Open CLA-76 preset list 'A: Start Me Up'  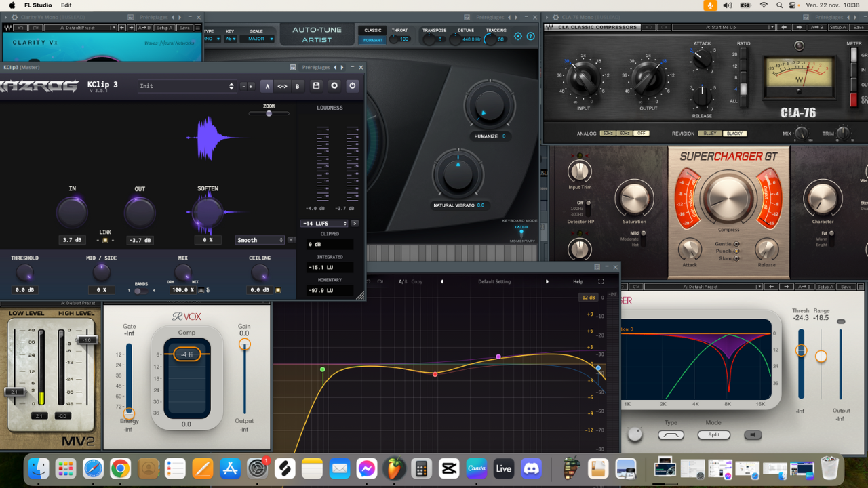tap(724, 27)
